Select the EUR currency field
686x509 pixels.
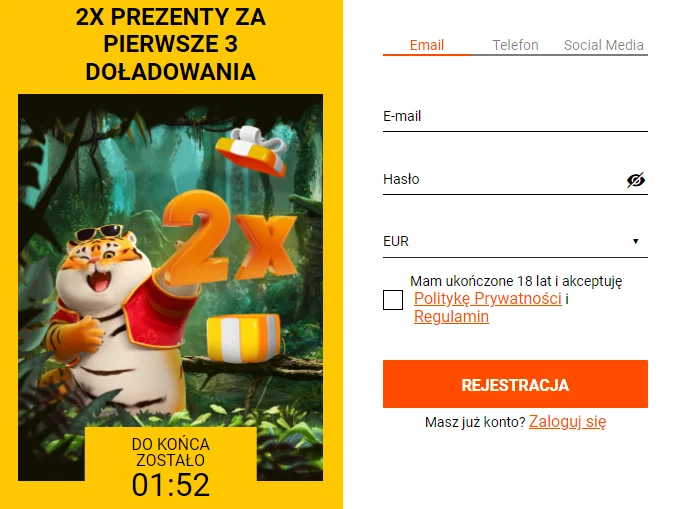point(515,242)
